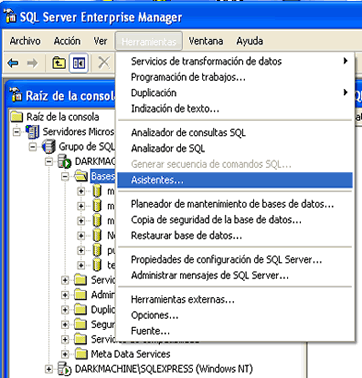Click the Delete X toolbar icon

pyautogui.click(x=104, y=62)
